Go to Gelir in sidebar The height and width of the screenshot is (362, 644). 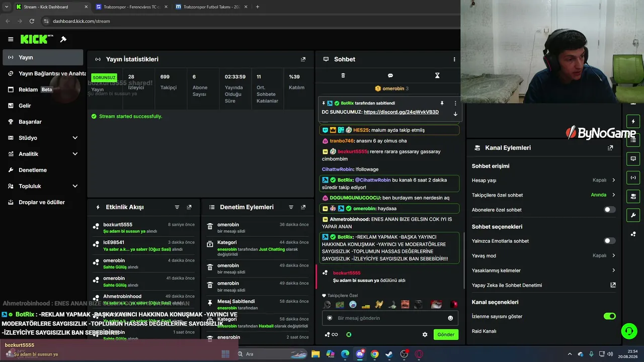(43, 106)
